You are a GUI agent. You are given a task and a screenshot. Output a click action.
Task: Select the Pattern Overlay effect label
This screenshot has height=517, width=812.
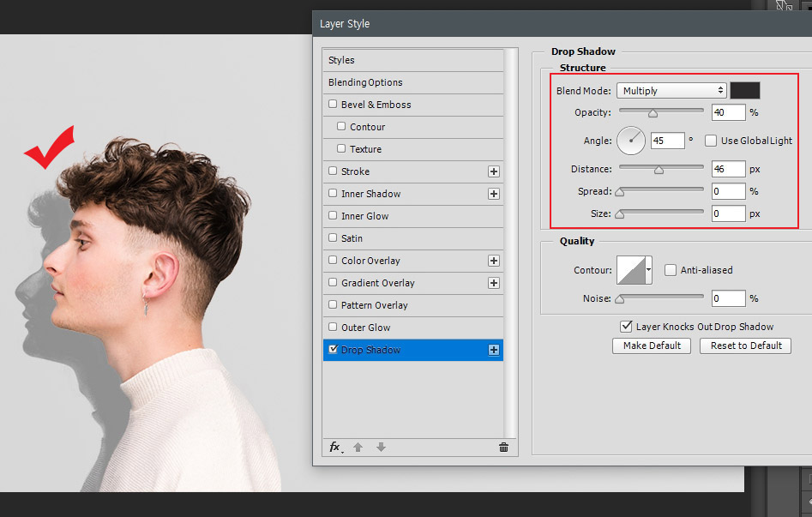[x=375, y=305]
